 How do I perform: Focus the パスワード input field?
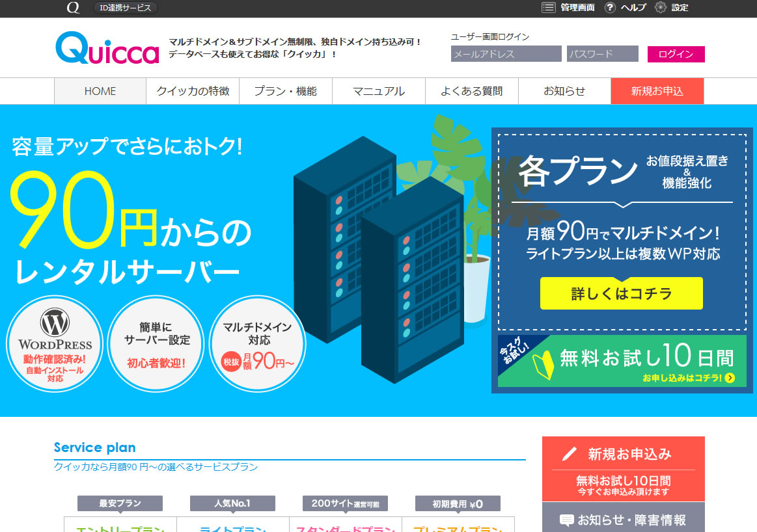pyautogui.click(x=603, y=54)
